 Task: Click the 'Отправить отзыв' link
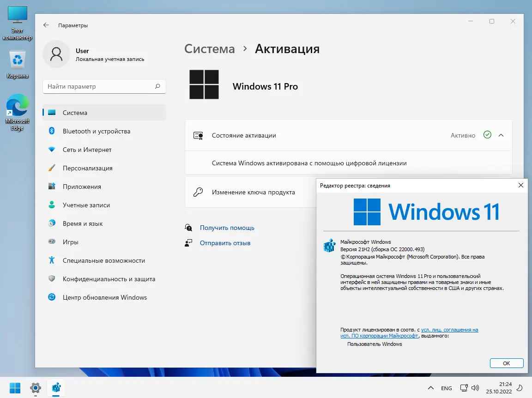tap(225, 243)
